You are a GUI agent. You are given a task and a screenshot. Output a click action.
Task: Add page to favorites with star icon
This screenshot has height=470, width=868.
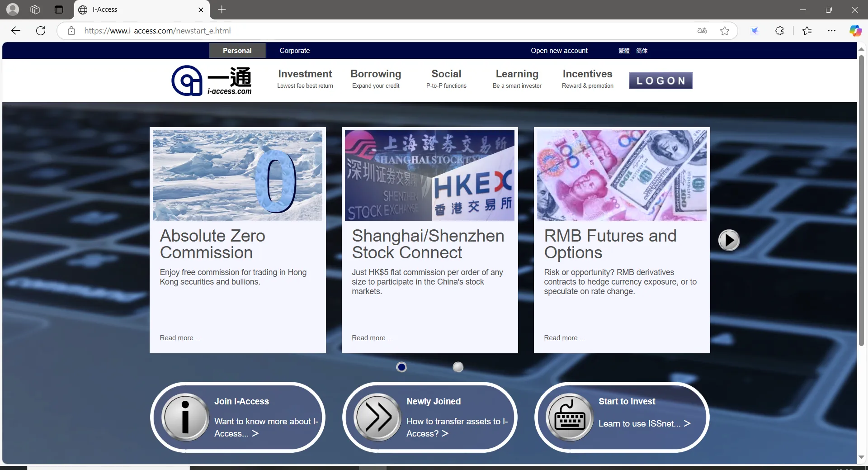pyautogui.click(x=725, y=31)
